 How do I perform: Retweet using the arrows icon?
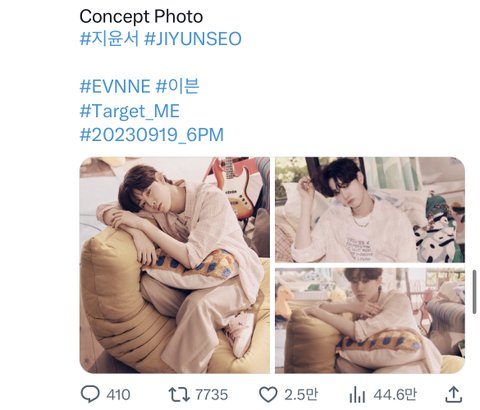pyautogui.click(x=179, y=394)
